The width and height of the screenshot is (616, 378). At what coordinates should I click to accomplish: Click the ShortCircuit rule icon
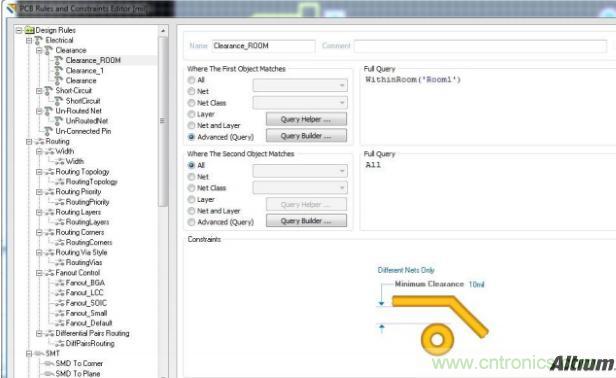coord(59,101)
